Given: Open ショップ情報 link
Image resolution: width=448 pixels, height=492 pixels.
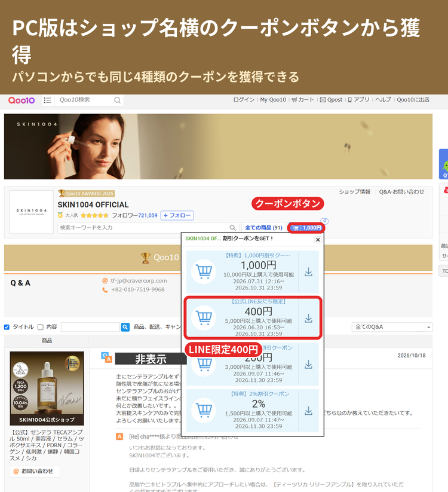Looking at the screenshot, I should 355,192.
